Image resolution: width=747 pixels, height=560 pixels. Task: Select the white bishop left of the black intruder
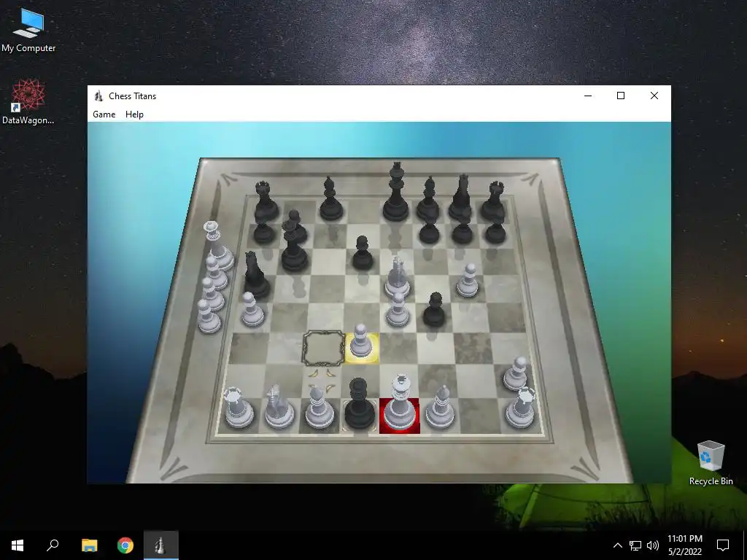pyautogui.click(x=318, y=408)
